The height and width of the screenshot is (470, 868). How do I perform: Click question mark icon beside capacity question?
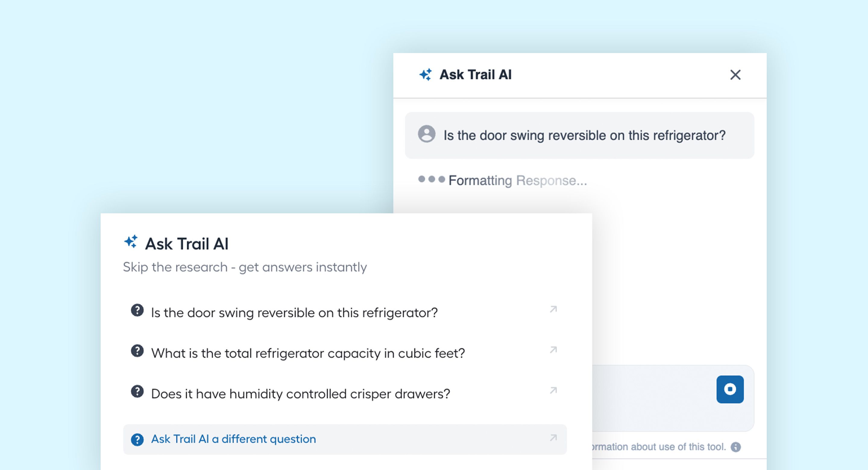tap(137, 351)
